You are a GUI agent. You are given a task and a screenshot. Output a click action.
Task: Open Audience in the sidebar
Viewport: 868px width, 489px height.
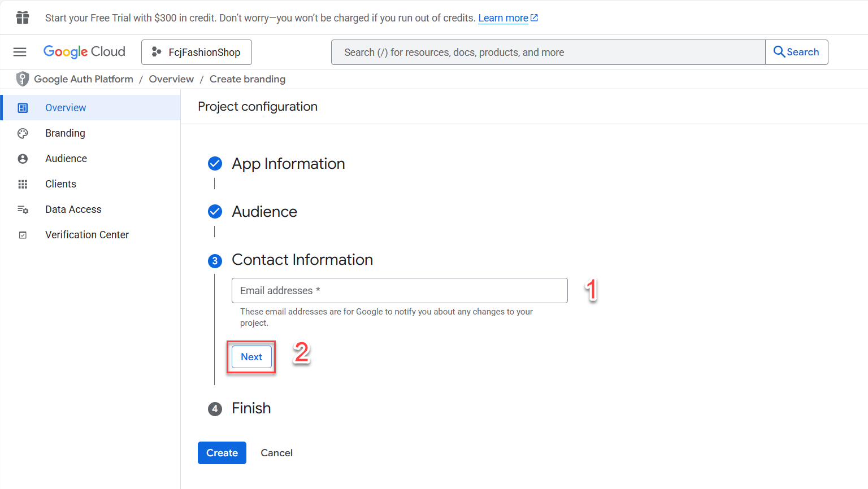[x=90, y=159]
